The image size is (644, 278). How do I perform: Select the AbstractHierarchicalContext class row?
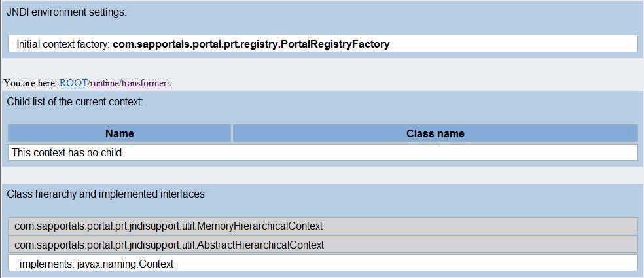(x=169, y=245)
